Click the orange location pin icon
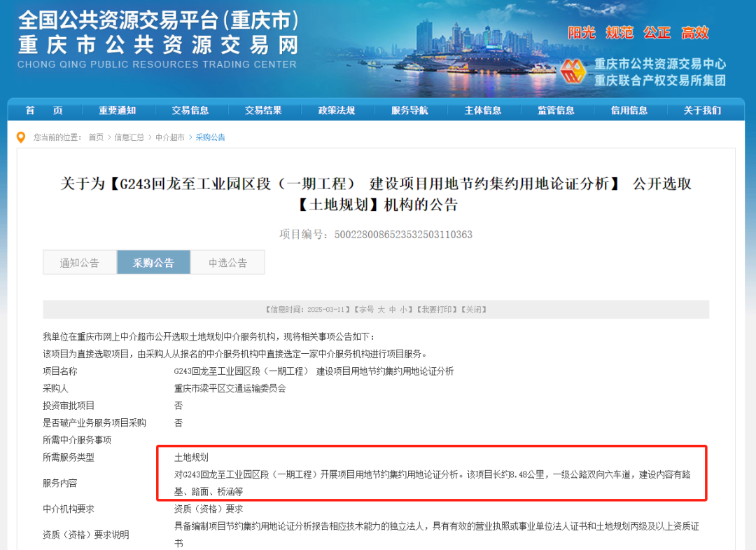 (x=21, y=137)
